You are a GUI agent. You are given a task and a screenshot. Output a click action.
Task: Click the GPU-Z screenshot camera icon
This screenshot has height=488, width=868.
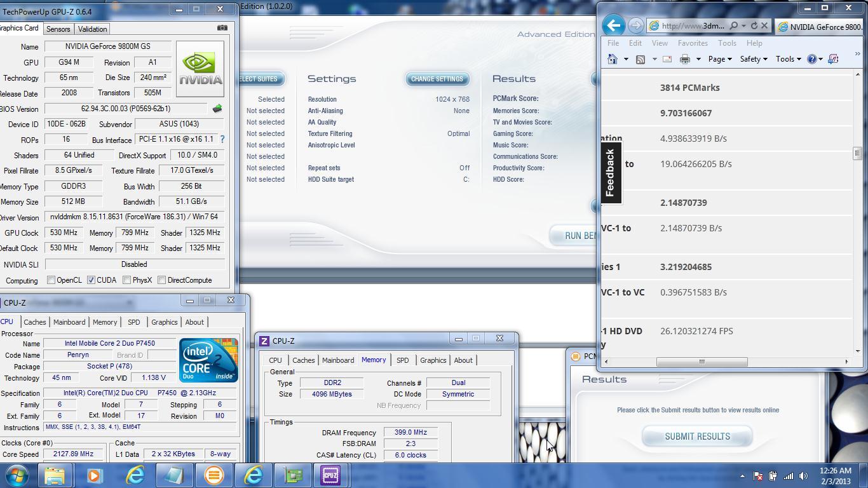222,28
